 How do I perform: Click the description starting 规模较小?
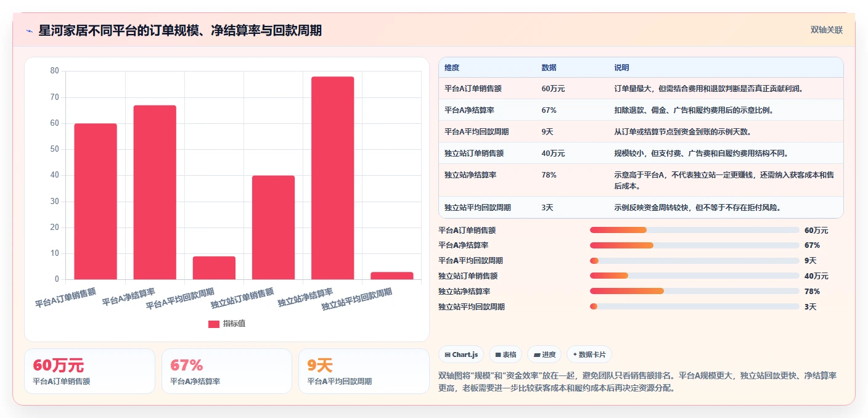click(701, 154)
